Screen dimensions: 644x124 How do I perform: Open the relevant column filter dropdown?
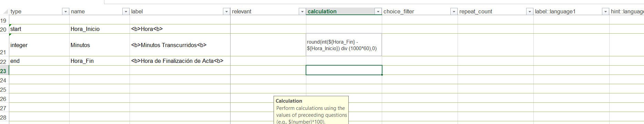[x=302, y=12]
